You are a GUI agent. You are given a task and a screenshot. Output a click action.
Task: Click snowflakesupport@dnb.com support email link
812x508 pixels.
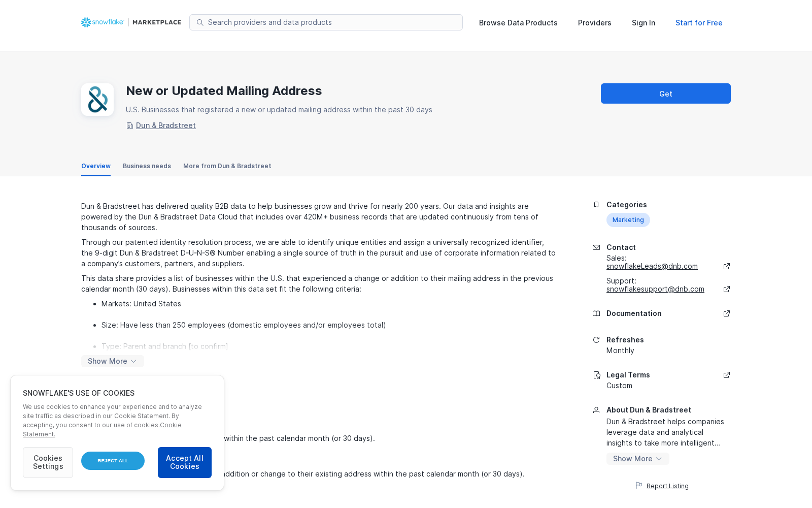click(655, 289)
